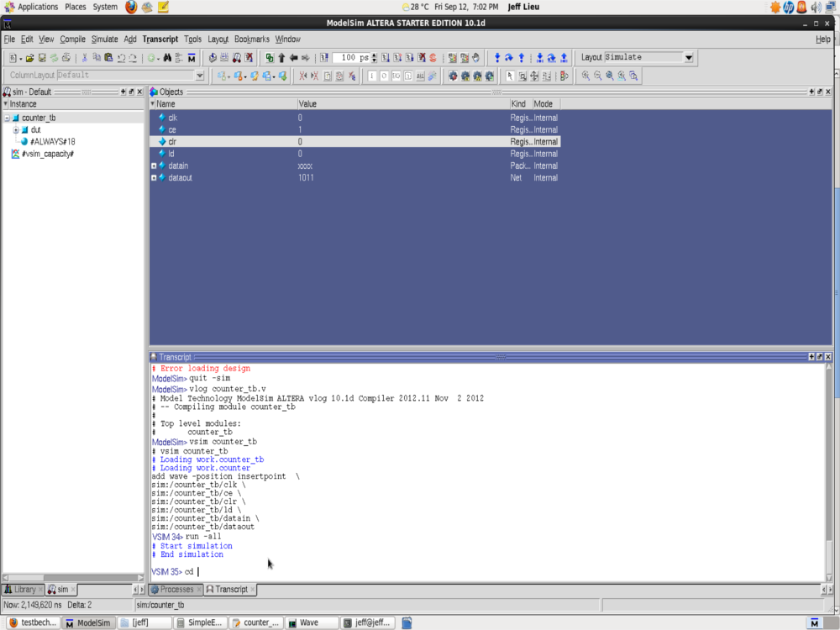
Task: Click the Cut scissors icon
Action: [85, 58]
